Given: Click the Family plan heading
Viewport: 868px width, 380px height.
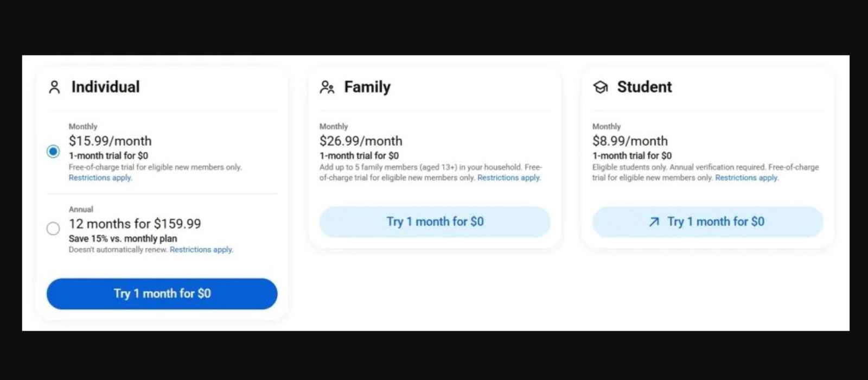Looking at the screenshot, I should tap(367, 87).
